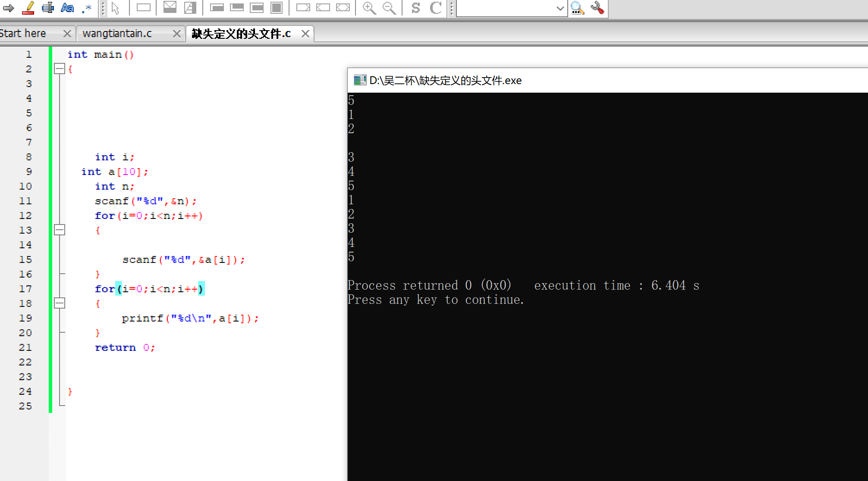Toggle the regex search icon

(87, 8)
